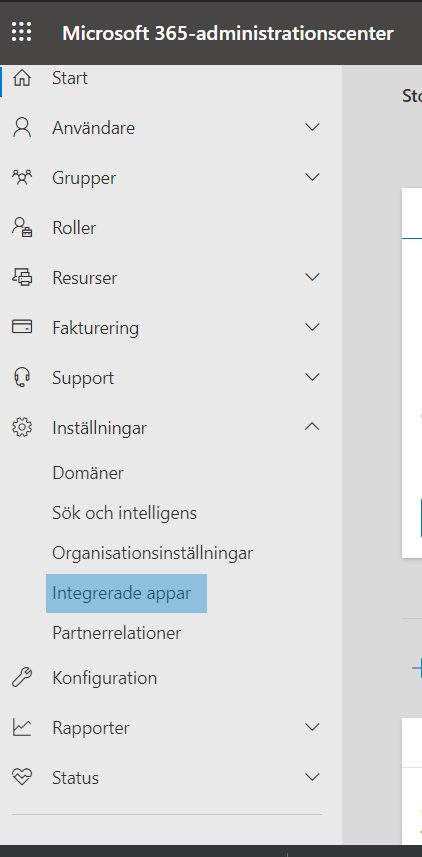Screen dimensions: 422x857
Task: Open Domäner under Inställningar
Action: click(88, 473)
